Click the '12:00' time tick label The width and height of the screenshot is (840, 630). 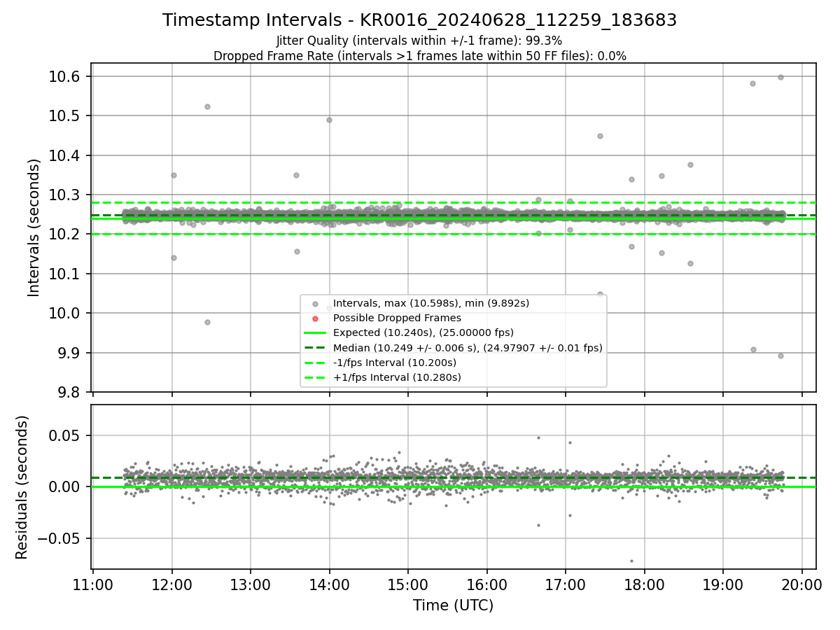[172, 584]
